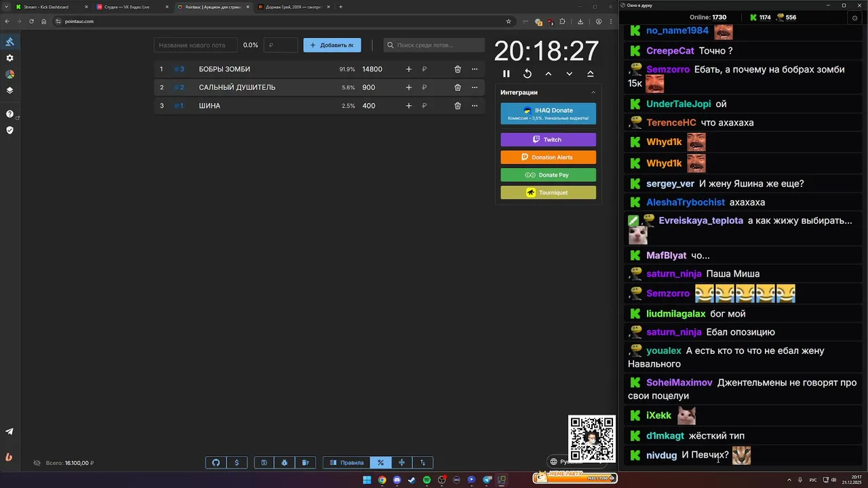Open more options for САЛЬНЫЙ ДУШИТЕЛЬ lot
Screen dimensions: 868x488
pyautogui.click(x=475, y=87)
